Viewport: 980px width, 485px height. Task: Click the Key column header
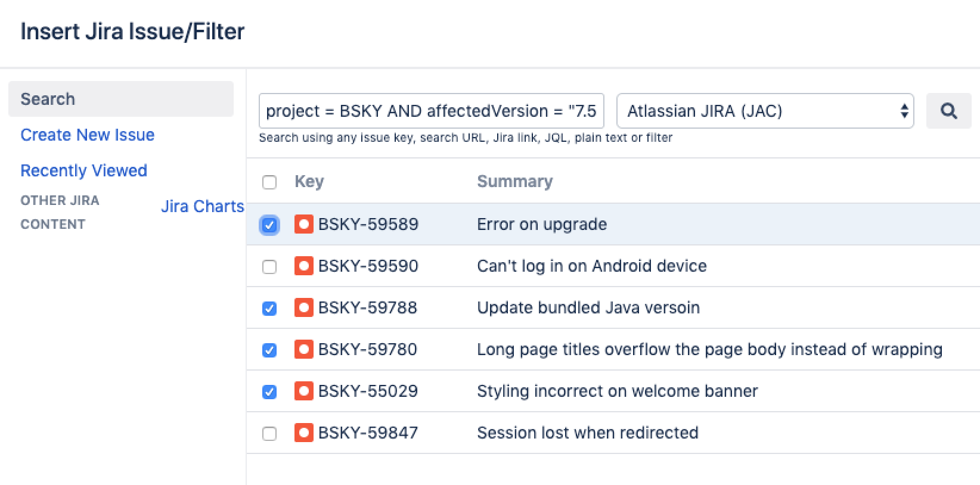click(x=309, y=182)
